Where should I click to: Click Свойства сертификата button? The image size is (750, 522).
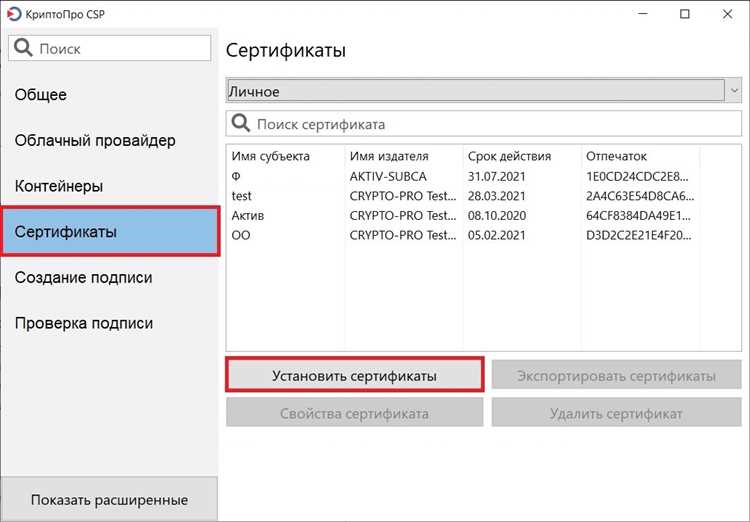coord(354,412)
